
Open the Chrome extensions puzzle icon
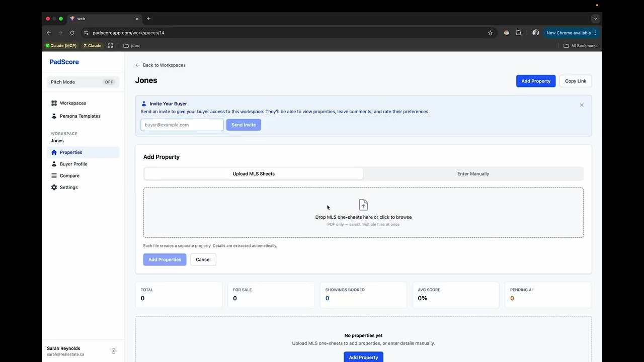pos(518,33)
